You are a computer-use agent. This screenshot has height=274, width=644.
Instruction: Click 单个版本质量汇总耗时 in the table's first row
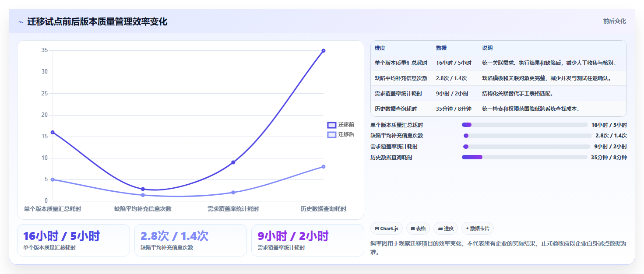[401, 63]
